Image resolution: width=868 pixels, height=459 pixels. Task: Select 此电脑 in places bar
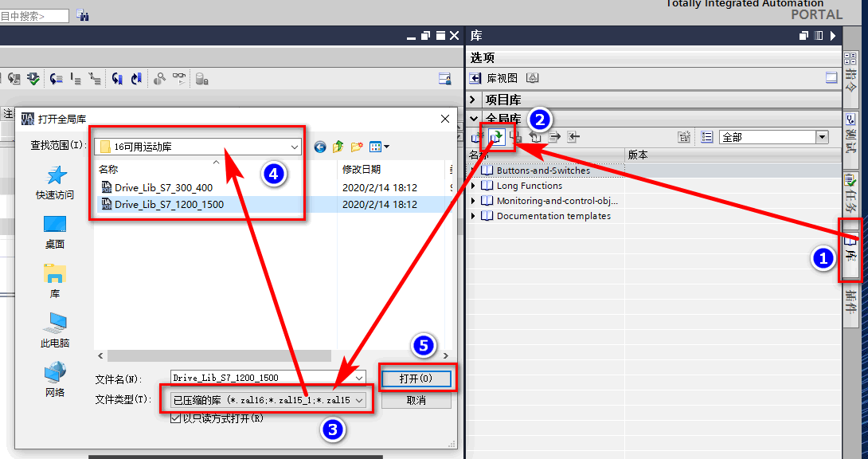coord(55,331)
